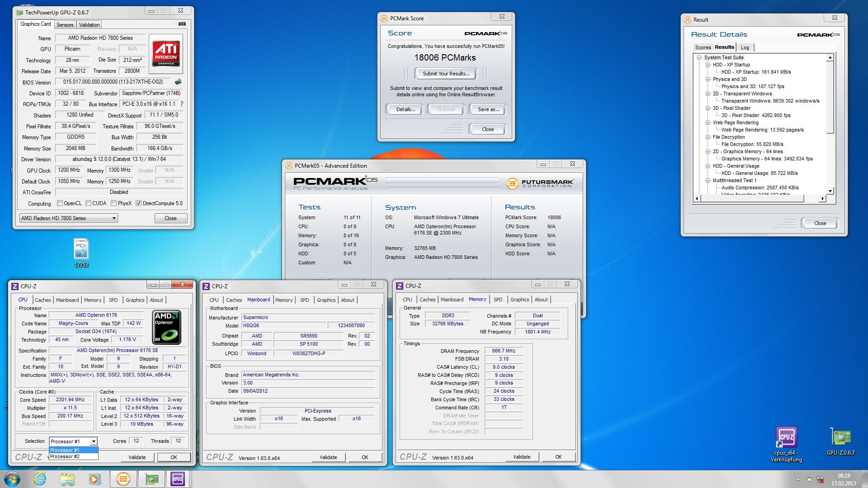The image size is (868, 488).
Task: Collapse the 2D - Transparent Windows node
Action: coord(708,94)
